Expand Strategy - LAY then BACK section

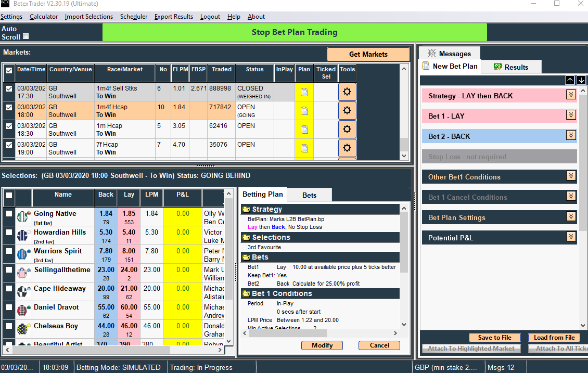pos(571,95)
